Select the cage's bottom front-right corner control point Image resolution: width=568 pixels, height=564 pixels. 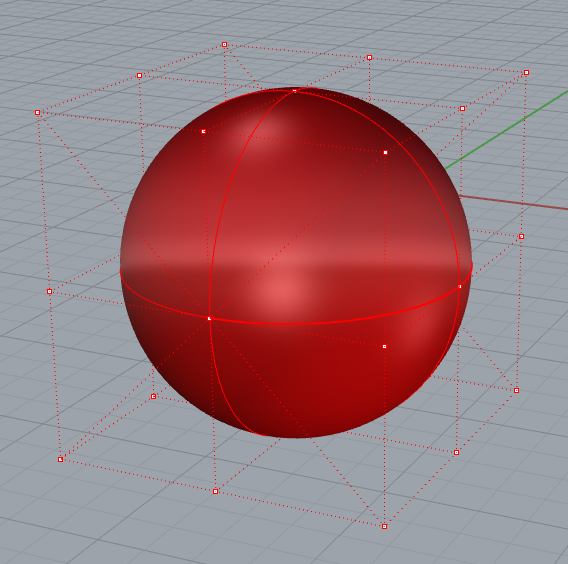[x=384, y=526]
